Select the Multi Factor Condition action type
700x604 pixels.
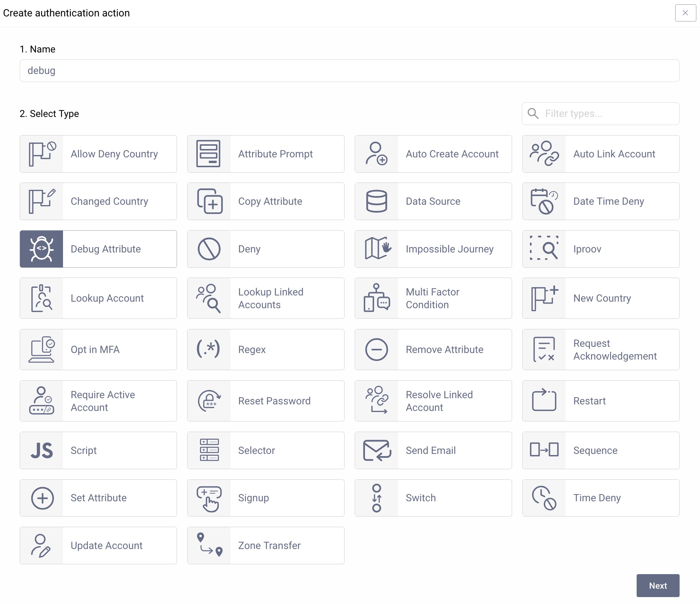pyautogui.click(x=433, y=298)
